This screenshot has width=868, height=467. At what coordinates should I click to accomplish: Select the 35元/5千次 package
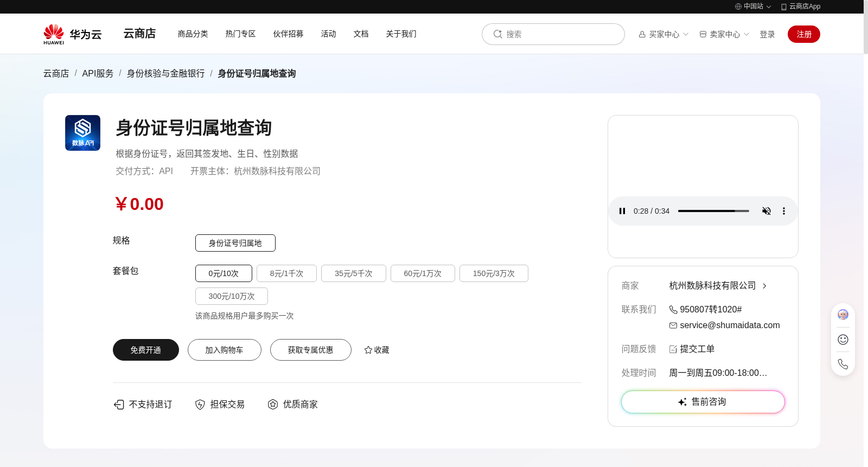[354, 273]
